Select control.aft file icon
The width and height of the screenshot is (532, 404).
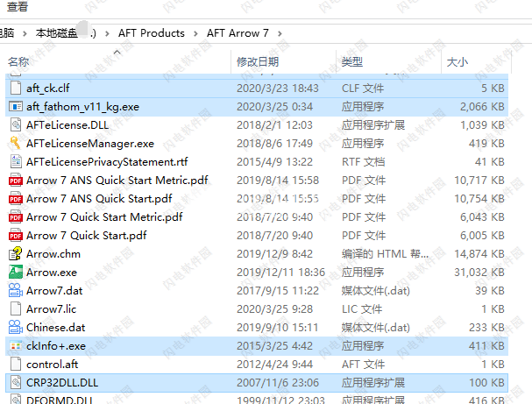(16, 365)
